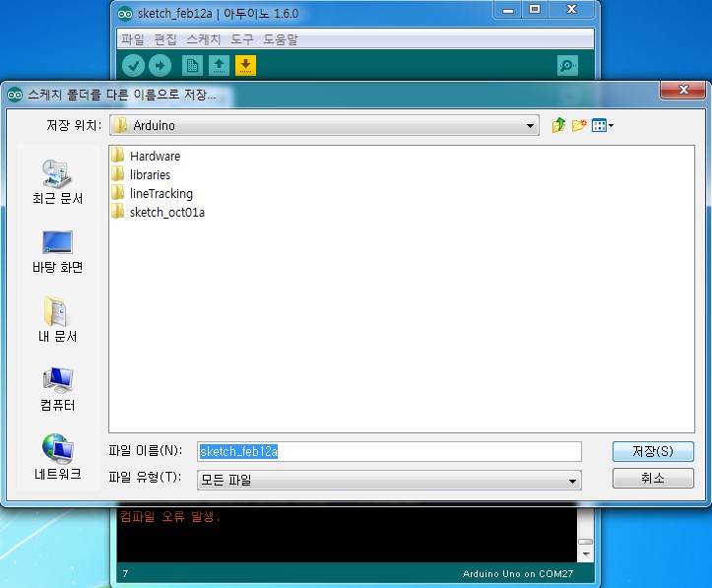This screenshot has height=588, width=712.
Task: Click the highlighted Save sketch down-arrow icon
Action: tap(245, 66)
